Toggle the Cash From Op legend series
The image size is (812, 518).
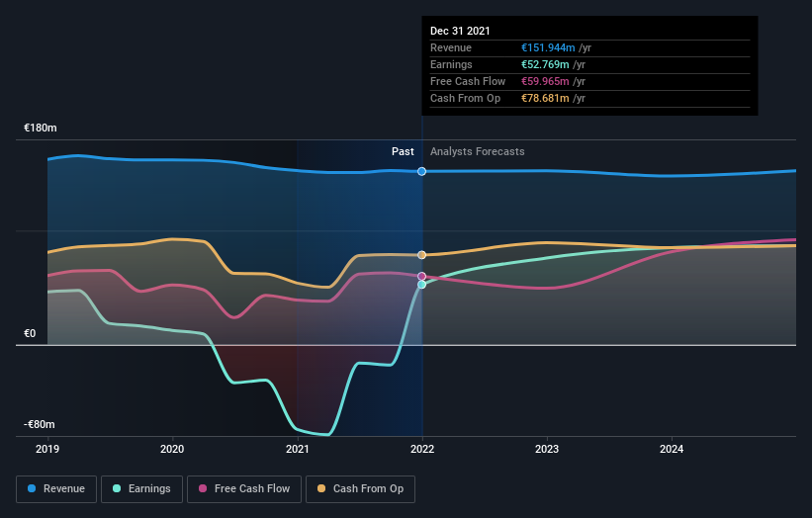360,489
